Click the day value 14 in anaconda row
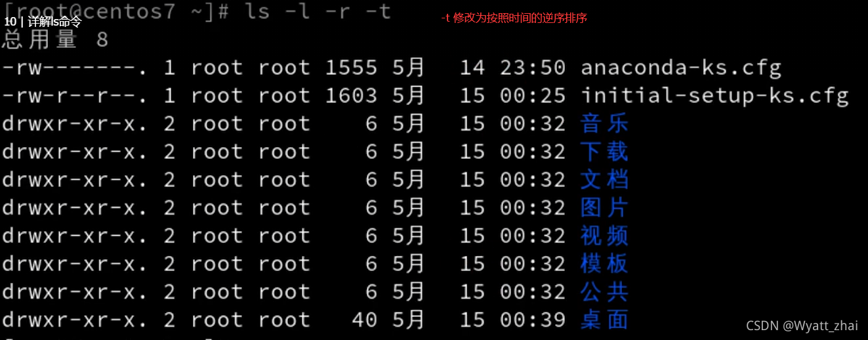The width and height of the screenshot is (868, 340). (472, 68)
